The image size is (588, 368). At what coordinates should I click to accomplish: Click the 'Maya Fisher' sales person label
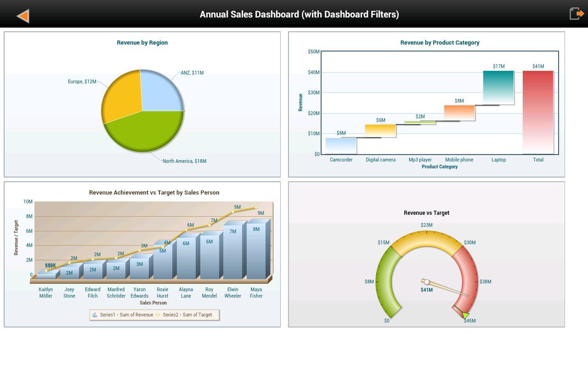[x=256, y=293]
